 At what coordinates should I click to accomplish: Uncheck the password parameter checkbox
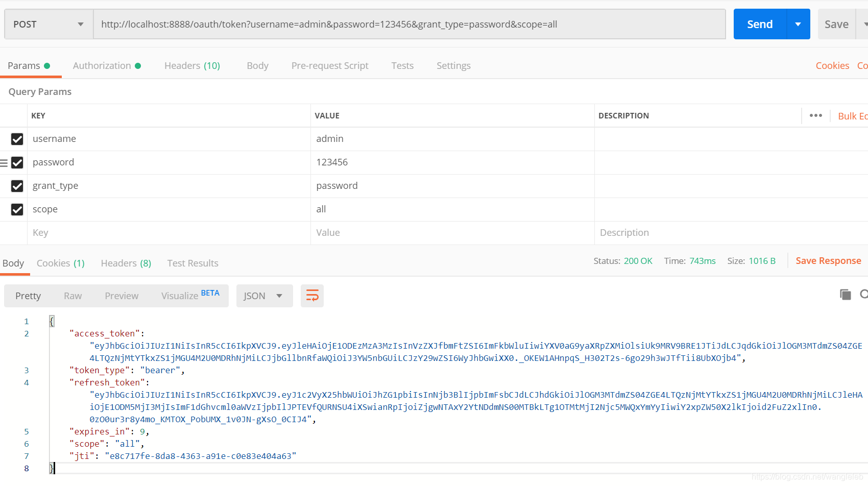coord(17,162)
